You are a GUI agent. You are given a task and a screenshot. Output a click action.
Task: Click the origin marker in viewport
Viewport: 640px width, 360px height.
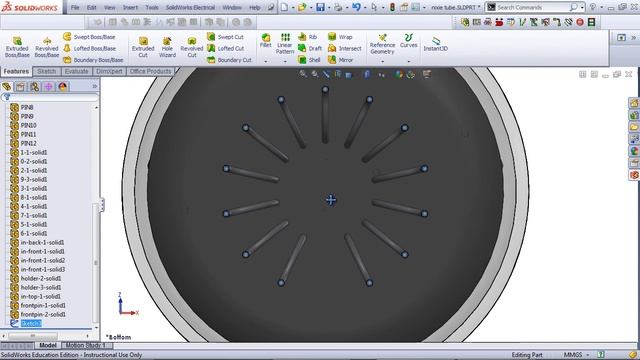click(x=331, y=200)
